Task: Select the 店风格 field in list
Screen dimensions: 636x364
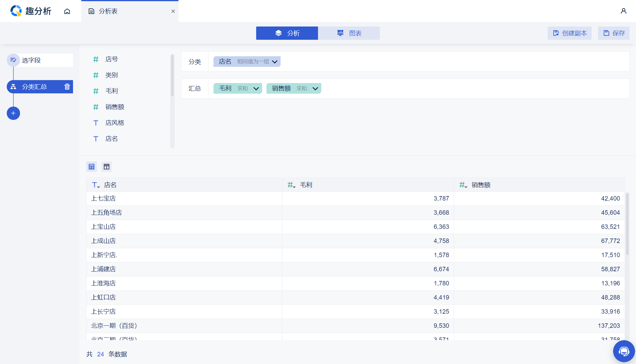Action: pyautogui.click(x=115, y=123)
